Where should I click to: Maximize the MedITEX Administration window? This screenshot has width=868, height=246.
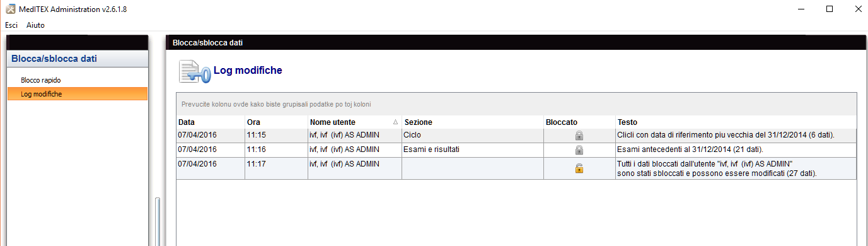[830, 9]
